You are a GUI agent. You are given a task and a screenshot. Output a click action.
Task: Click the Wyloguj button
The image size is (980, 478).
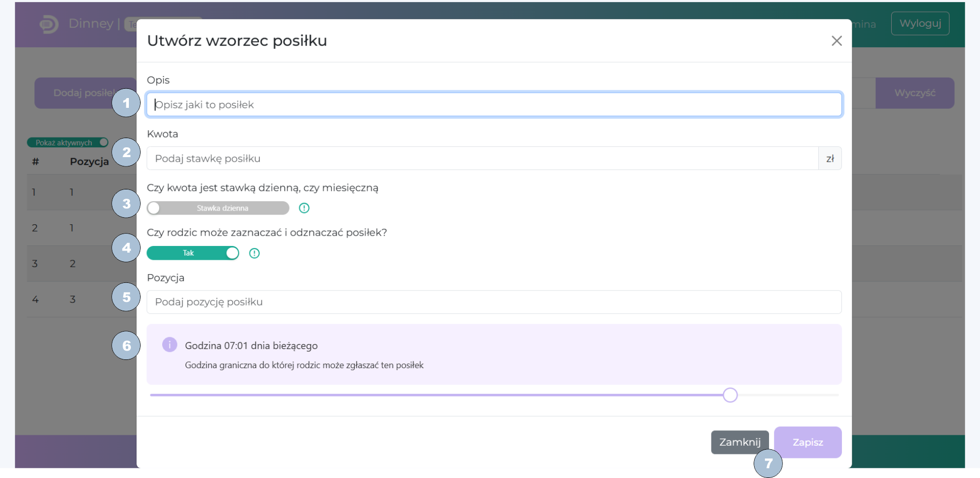(x=920, y=24)
